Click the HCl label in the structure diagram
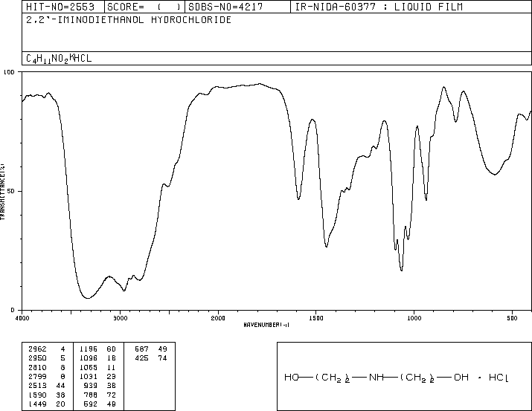 [x=499, y=378]
